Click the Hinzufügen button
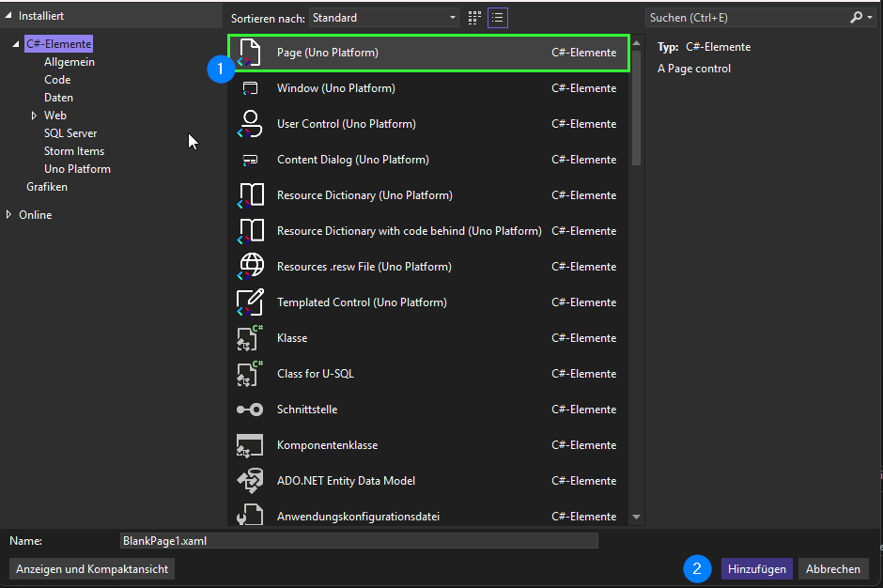 (756, 569)
